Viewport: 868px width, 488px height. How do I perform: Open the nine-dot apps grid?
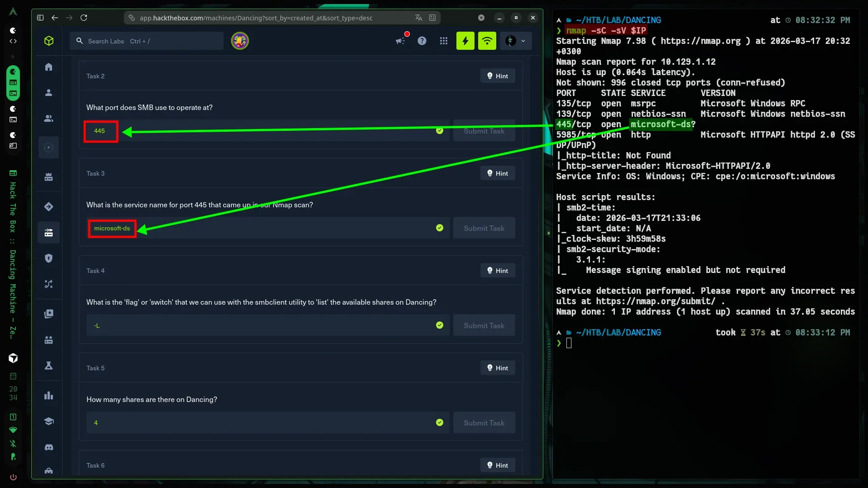click(444, 41)
